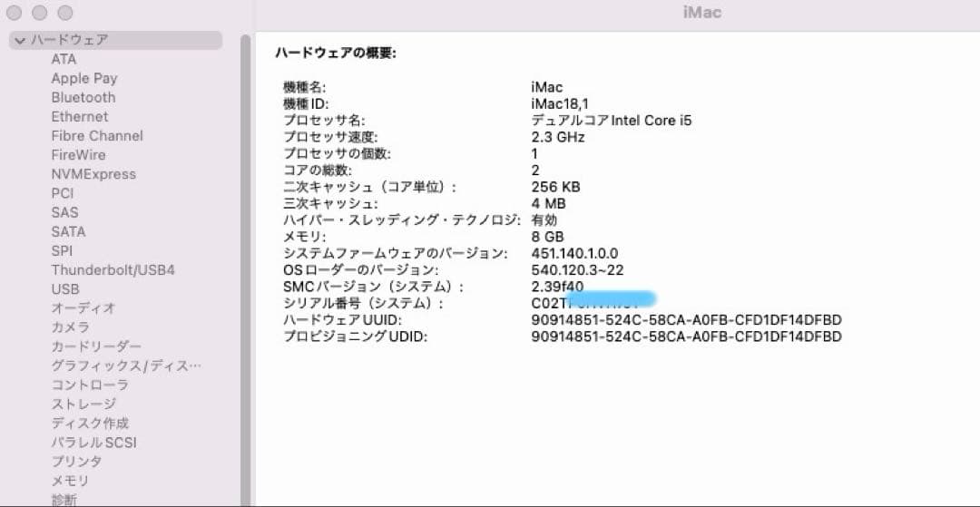Click the システムファームウェアのバージョン label
The width and height of the screenshot is (980, 507).
tap(396, 254)
